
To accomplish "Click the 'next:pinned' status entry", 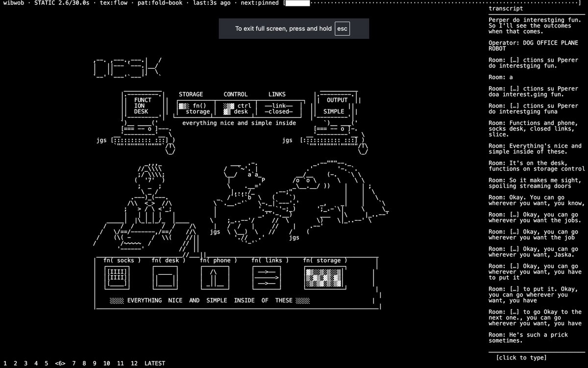I will 260,3.
